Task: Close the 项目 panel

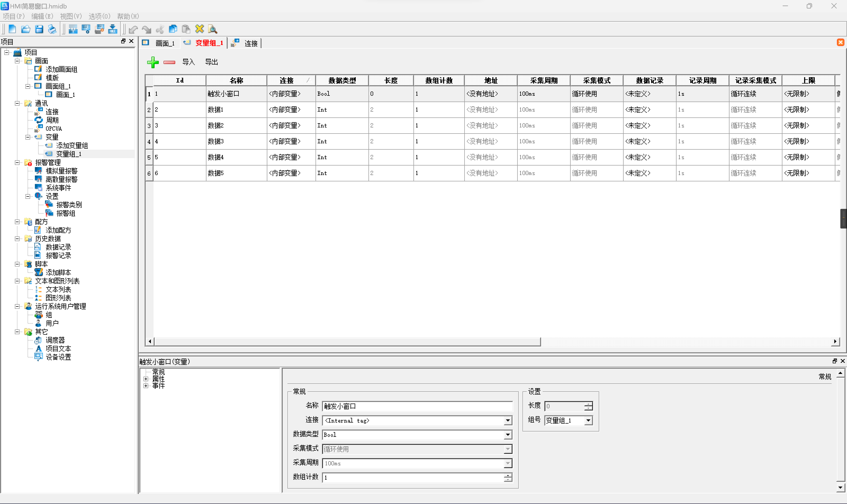Action: point(131,41)
